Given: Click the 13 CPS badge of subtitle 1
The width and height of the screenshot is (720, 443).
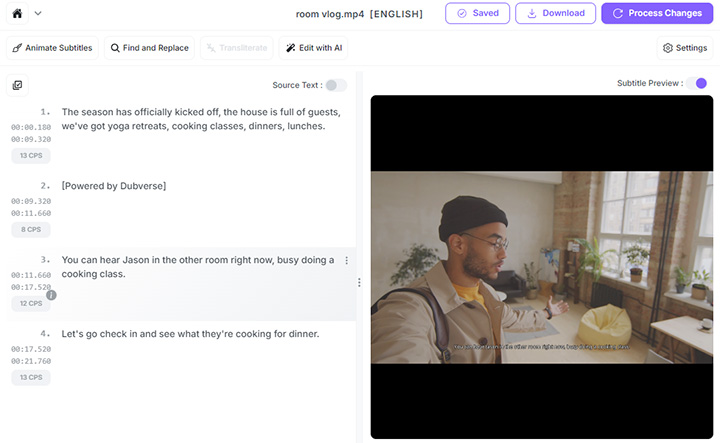Looking at the screenshot, I should [31, 156].
